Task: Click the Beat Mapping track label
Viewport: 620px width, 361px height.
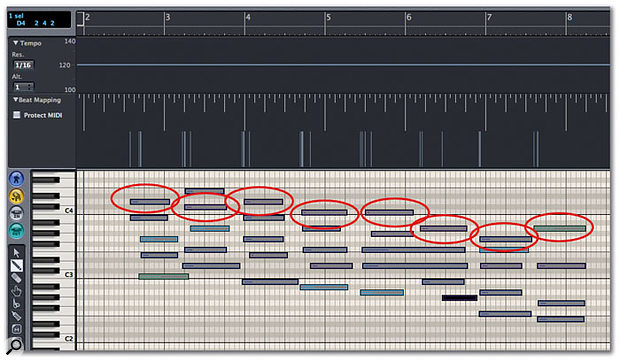Action: pos(40,100)
